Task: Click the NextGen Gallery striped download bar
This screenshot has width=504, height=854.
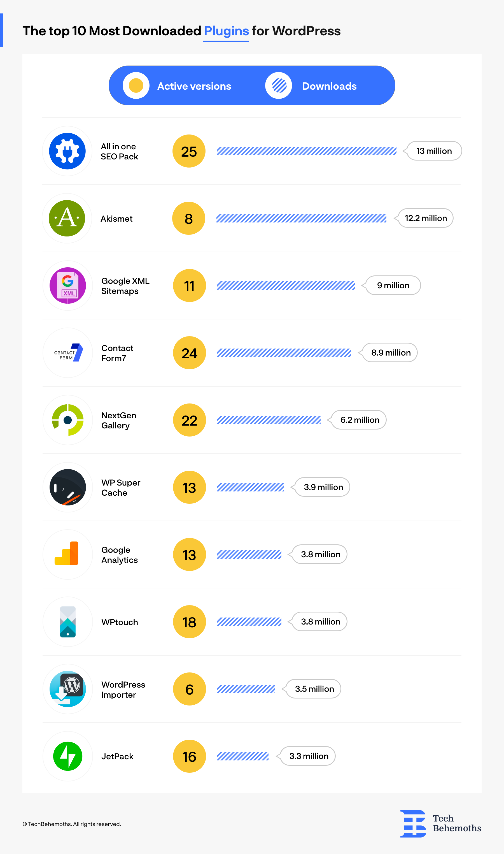Action: (x=269, y=420)
